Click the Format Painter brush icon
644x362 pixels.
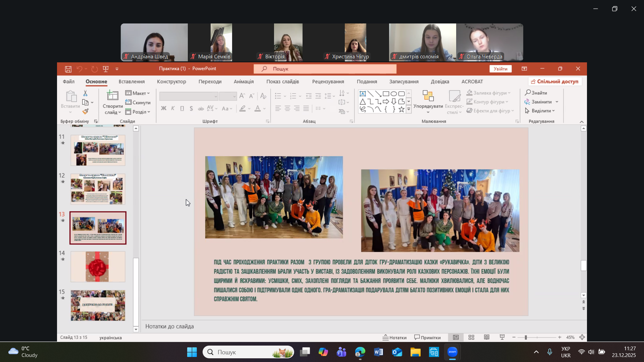point(85,111)
